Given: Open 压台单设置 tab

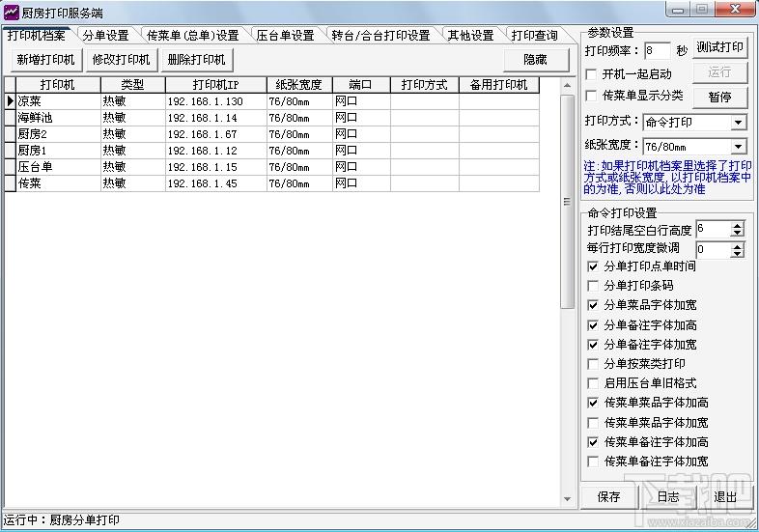Looking at the screenshot, I should 285,36.
